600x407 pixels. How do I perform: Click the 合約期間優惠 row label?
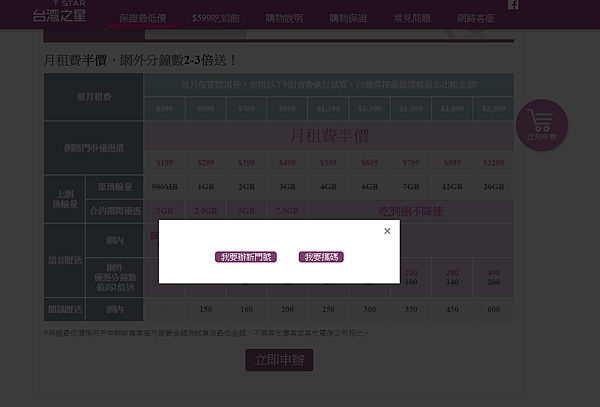click(x=115, y=211)
